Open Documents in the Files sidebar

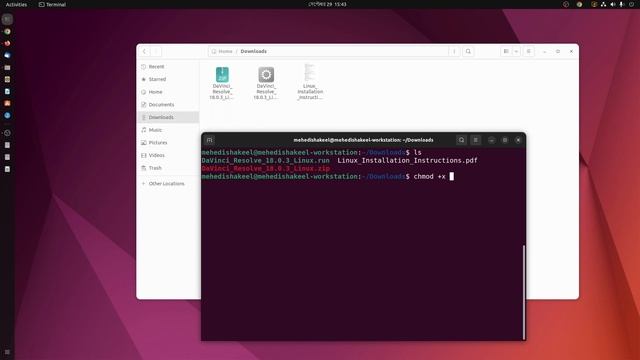click(x=168, y=104)
